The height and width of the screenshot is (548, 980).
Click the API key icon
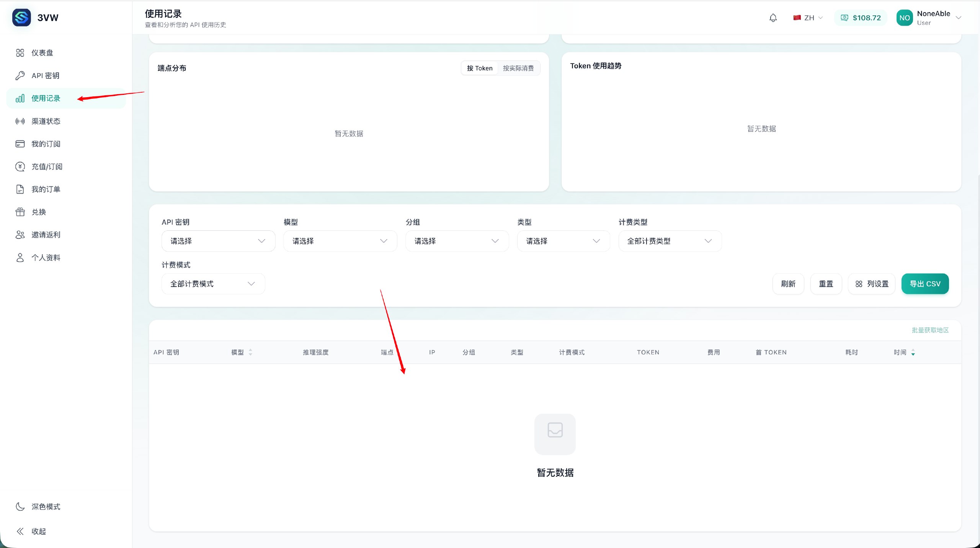pyautogui.click(x=20, y=75)
